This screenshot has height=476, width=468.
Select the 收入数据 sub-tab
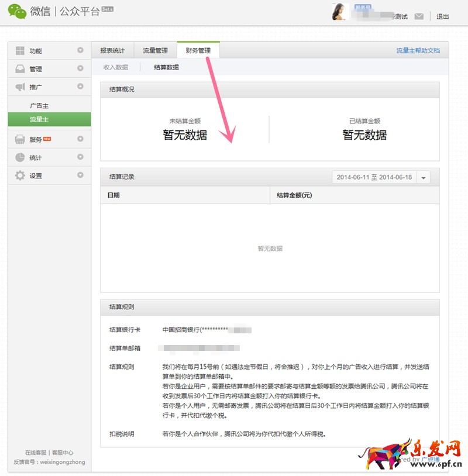click(x=116, y=67)
